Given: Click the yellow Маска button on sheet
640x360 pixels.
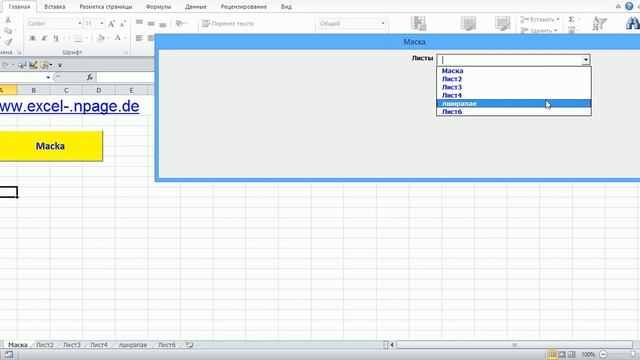Looking at the screenshot, I should point(51,146).
